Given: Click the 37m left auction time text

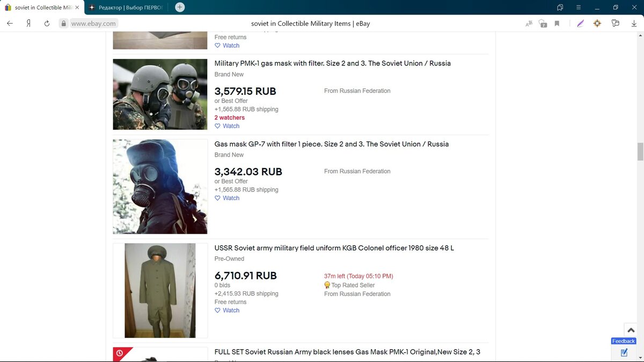Looking at the screenshot, I should point(358,276).
